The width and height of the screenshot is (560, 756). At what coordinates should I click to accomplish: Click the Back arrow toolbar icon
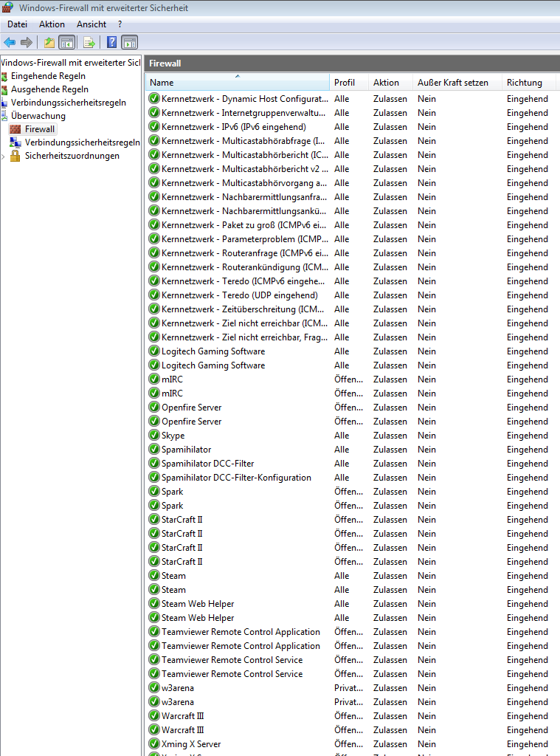point(9,42)
